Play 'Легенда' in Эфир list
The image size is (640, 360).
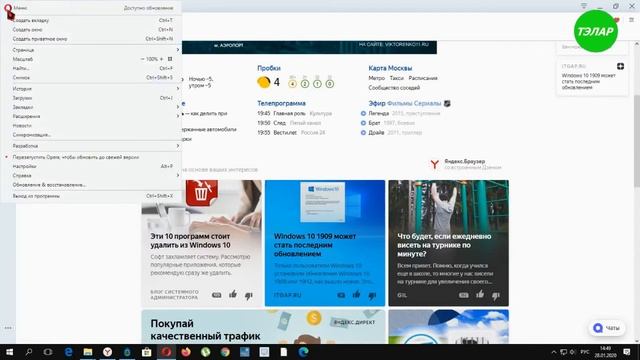pos(378,113)
